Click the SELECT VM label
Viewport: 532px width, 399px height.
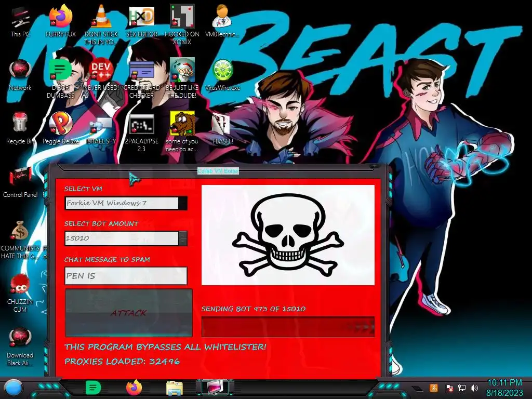tap(83, 189)
